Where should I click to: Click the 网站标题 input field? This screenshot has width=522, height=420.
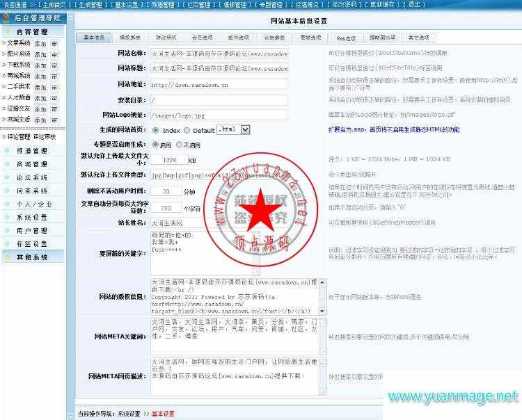coord(219,69)
